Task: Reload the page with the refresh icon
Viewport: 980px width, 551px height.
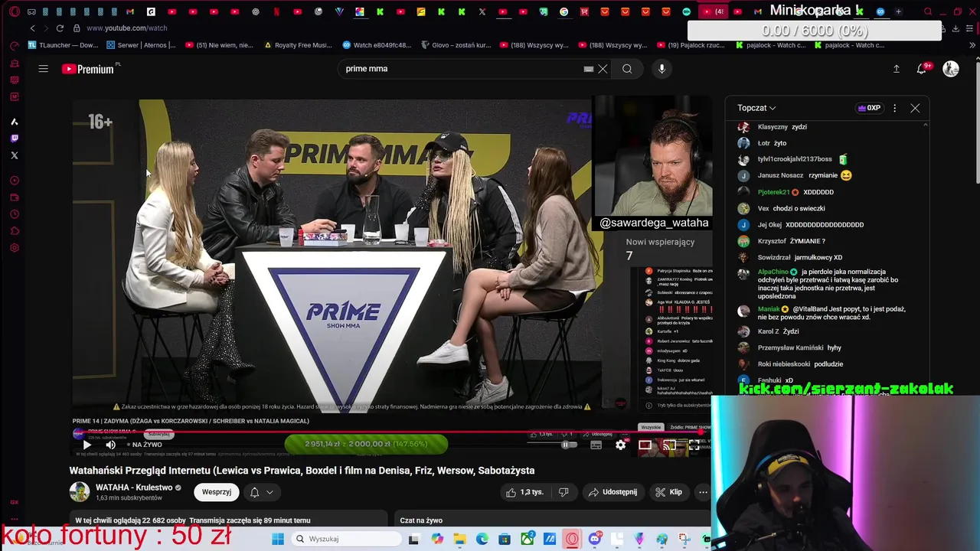Action: pyautogui.click(x=60, y=28)
